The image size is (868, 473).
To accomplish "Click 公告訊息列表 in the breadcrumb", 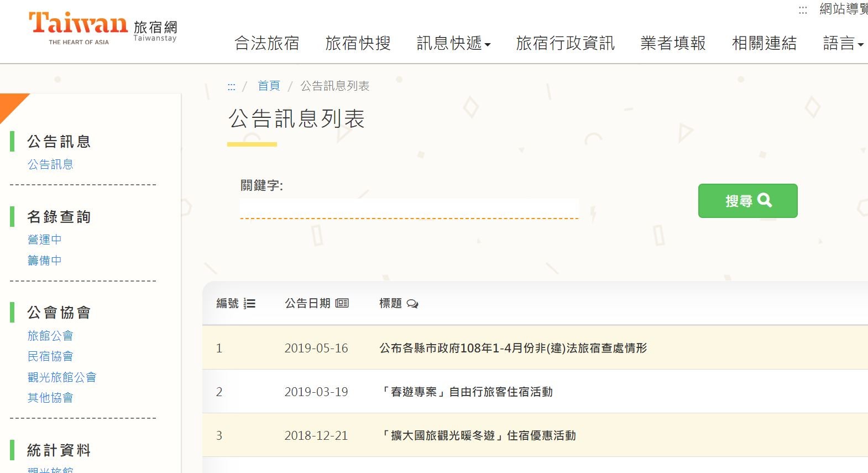I will tap(335, 86).
